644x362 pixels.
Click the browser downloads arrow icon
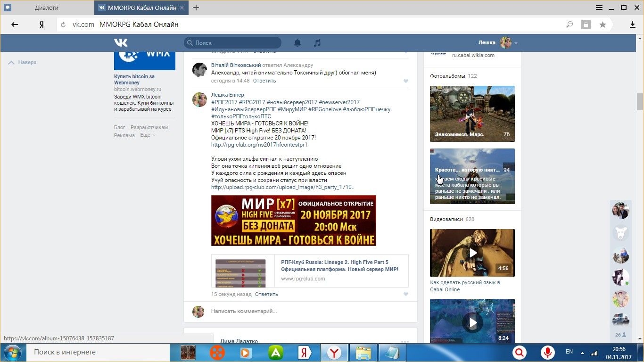click(x=633, y=25)
